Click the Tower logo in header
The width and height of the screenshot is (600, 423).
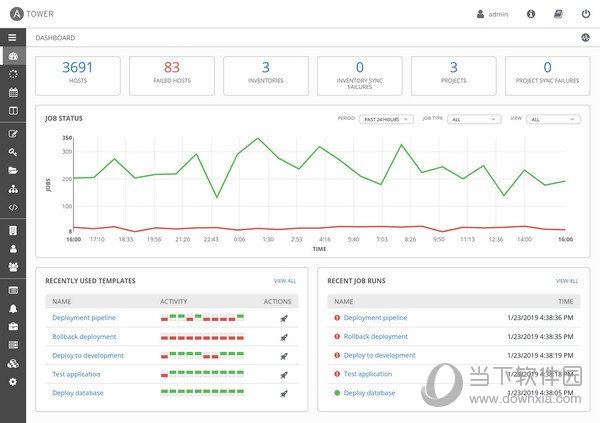click(32, 14)
